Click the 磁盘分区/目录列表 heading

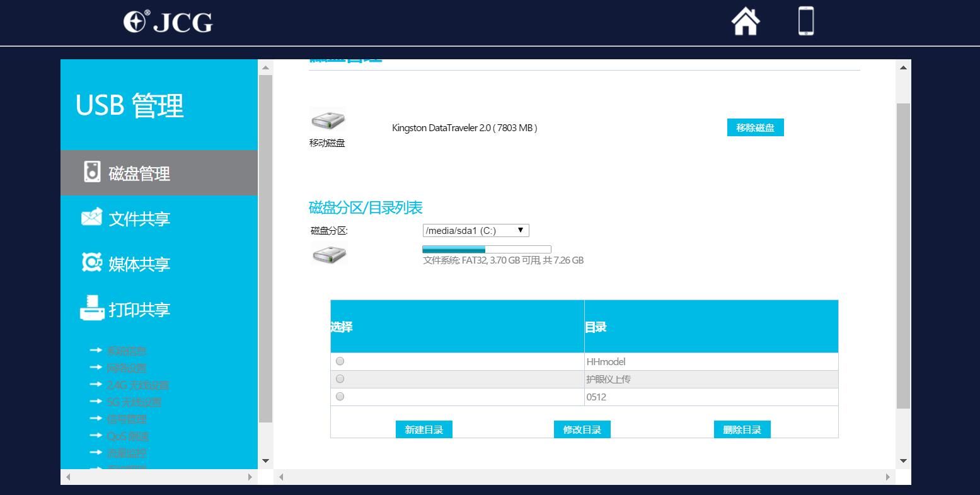[x=366, y=207]
